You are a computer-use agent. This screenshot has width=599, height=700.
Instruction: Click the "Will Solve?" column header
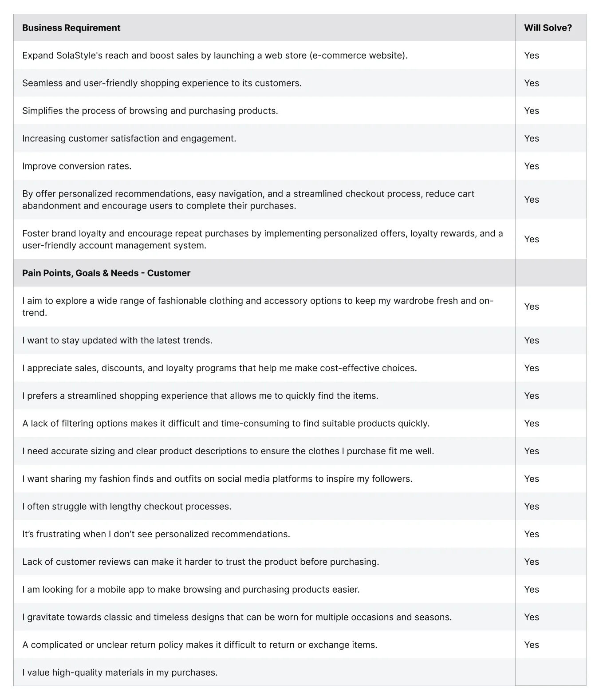pyautogui.click(x=548, y=28)
